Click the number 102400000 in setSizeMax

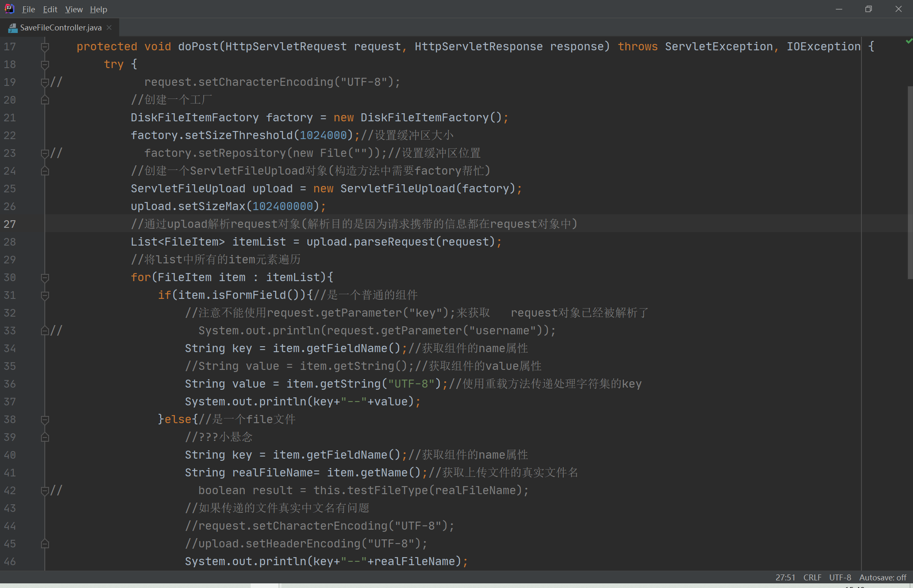283,206
